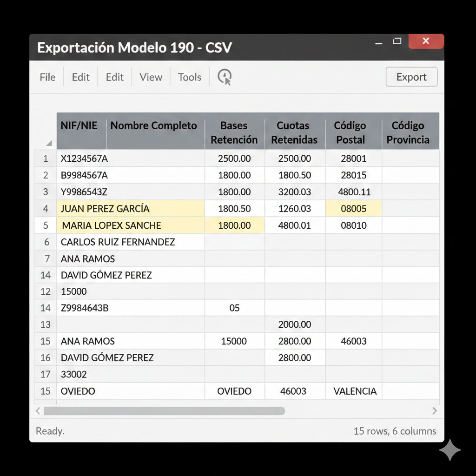The width and height of the screenshot is (476, 476).
Task: Click the left scroll arrow of horizontal scrollbar
Action: pyautogui.click(x=38, y=411)
